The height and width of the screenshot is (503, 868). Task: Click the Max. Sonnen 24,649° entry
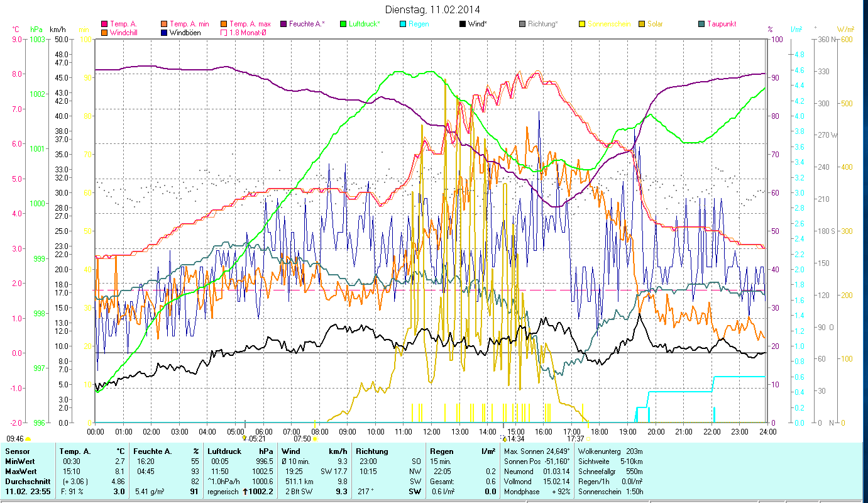(x=536, y=451)
